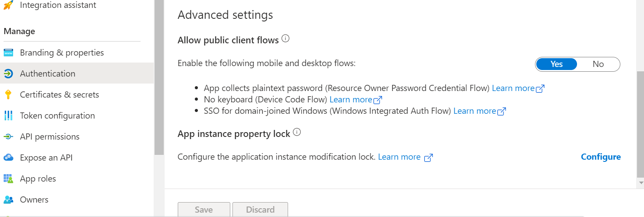Click the Branding & properties icon
This screenshot has width=644, height=217.
8,53
